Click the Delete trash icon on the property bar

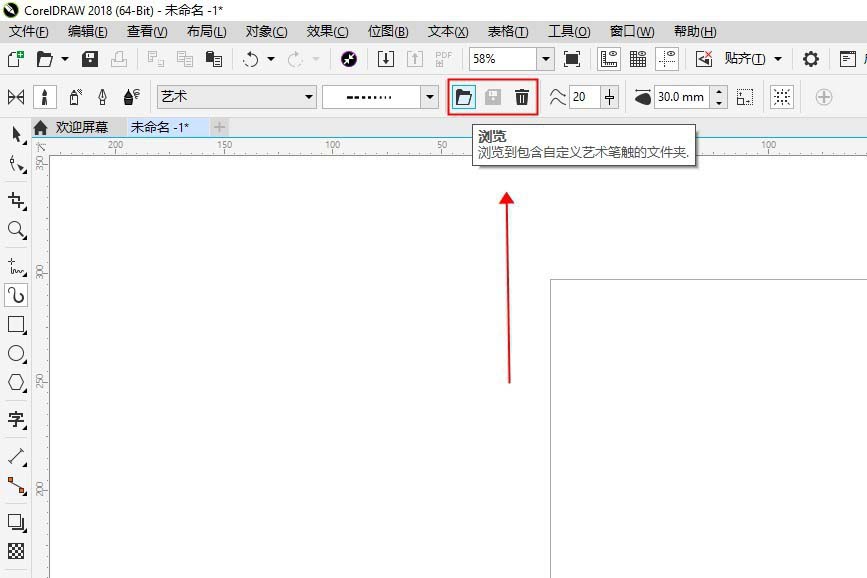pyautogui.click(x=521, y=96)
